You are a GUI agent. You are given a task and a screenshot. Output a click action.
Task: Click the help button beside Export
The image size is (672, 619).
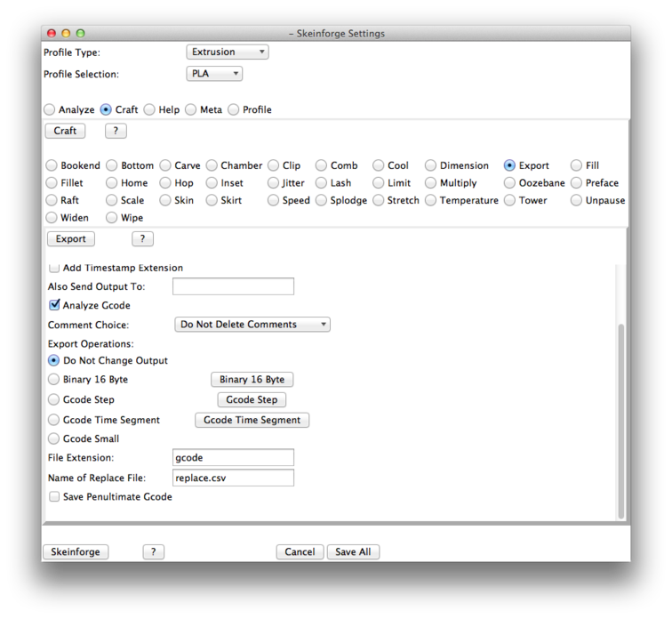142,239
